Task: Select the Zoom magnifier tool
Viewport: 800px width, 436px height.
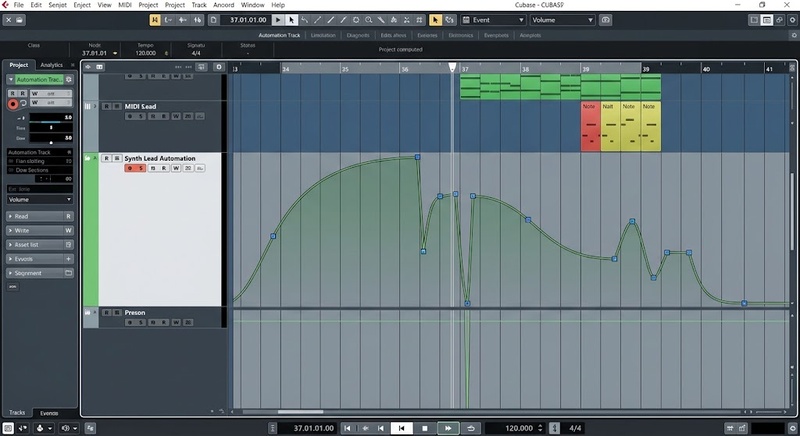Action: point(368,20)
